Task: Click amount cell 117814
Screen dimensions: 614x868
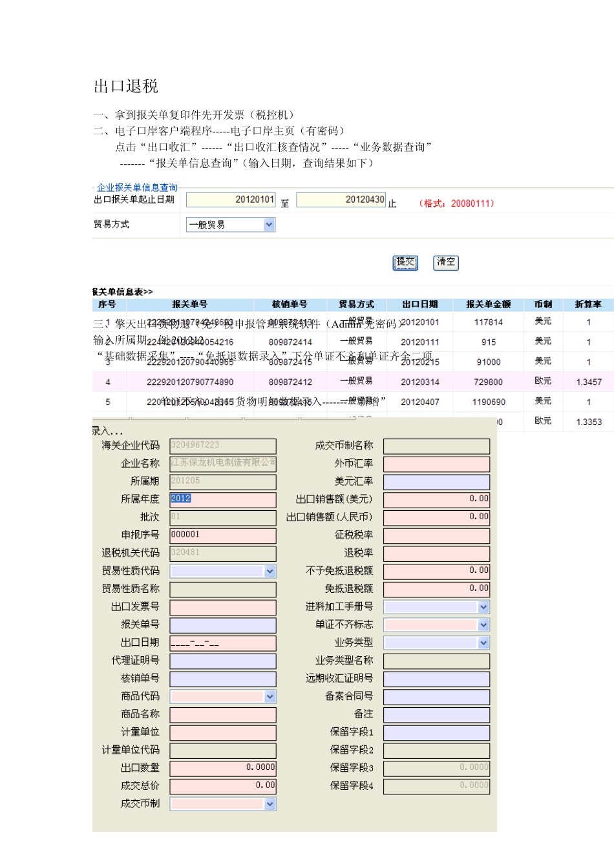Action: [x=489, y=322]
